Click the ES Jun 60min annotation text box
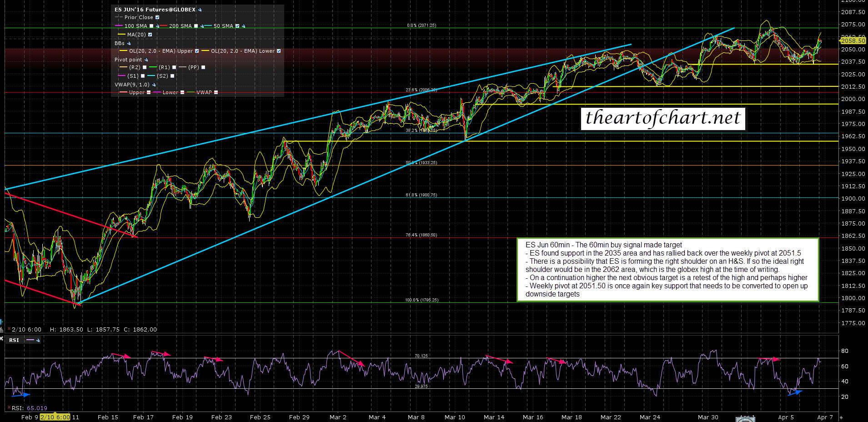Viewport: 868px width, 422px height. coord(667,270)
